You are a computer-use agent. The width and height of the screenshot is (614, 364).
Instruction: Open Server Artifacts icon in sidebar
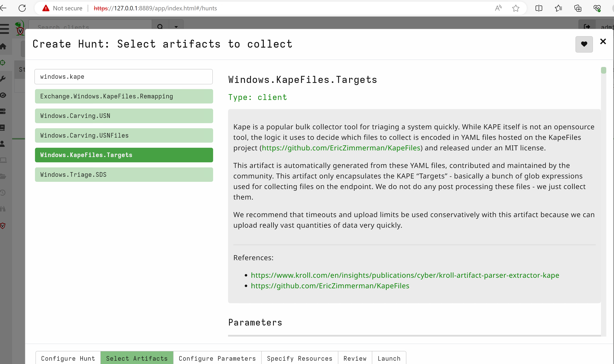pos(3,111)
